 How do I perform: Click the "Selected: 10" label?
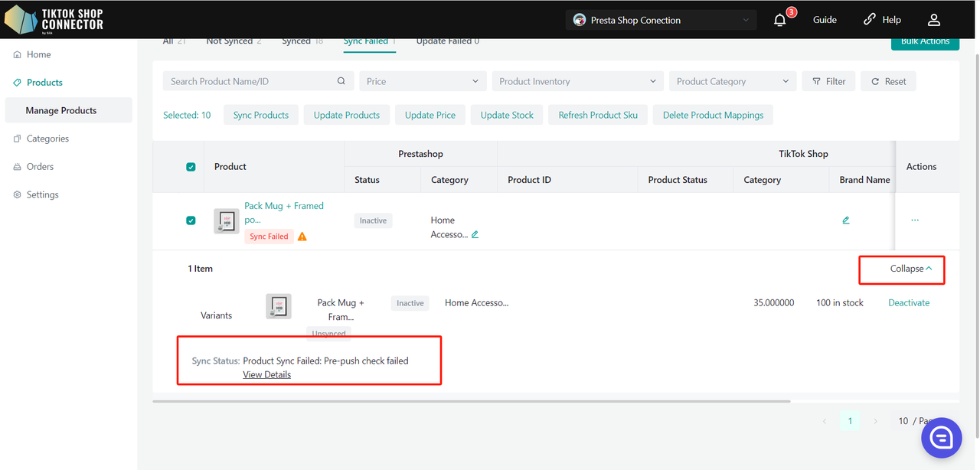coord(187,115)
